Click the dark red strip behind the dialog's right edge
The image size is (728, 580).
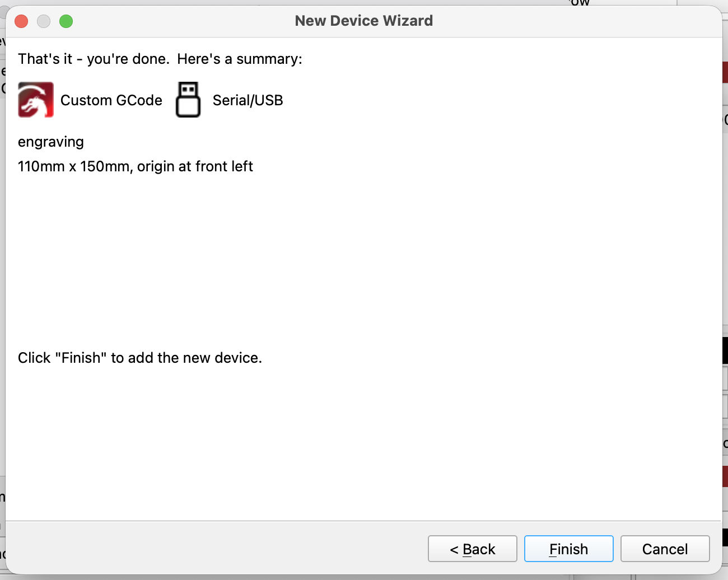(725, 73)
